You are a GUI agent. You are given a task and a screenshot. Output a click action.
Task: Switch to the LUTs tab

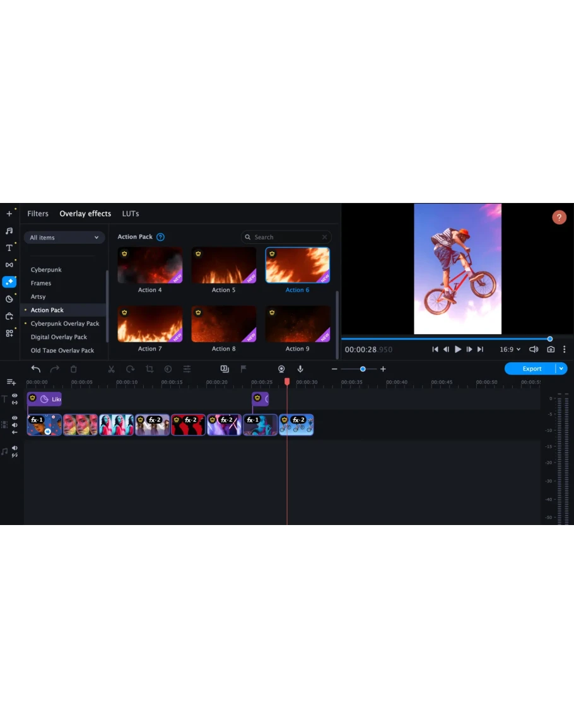[131, 214]
